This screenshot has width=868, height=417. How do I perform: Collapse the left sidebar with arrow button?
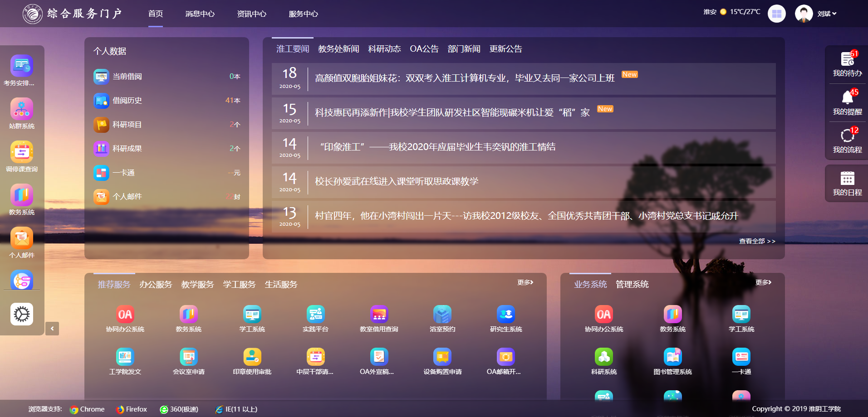(52, 329)
